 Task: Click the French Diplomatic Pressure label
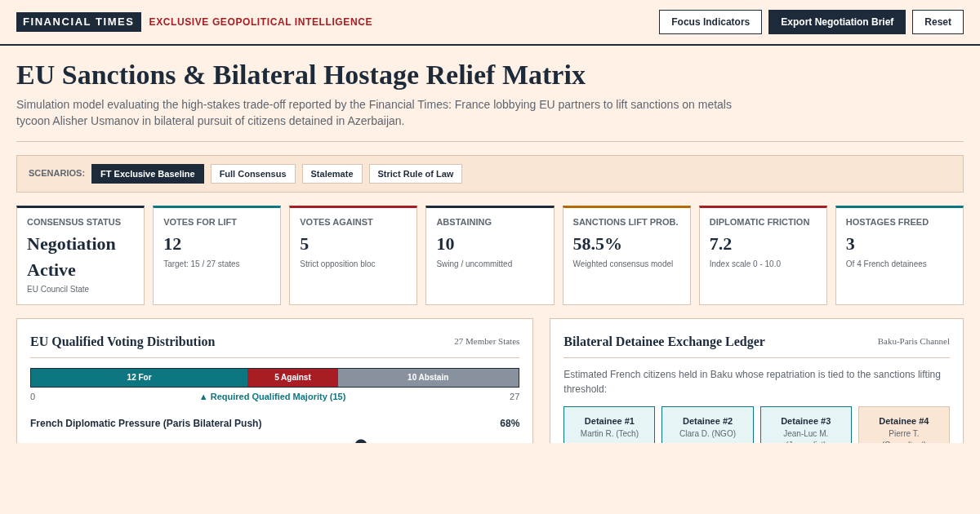[146, 423]
